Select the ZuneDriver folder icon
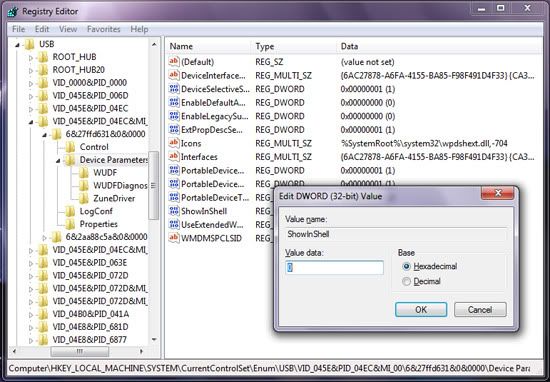 tap(84, 199)
